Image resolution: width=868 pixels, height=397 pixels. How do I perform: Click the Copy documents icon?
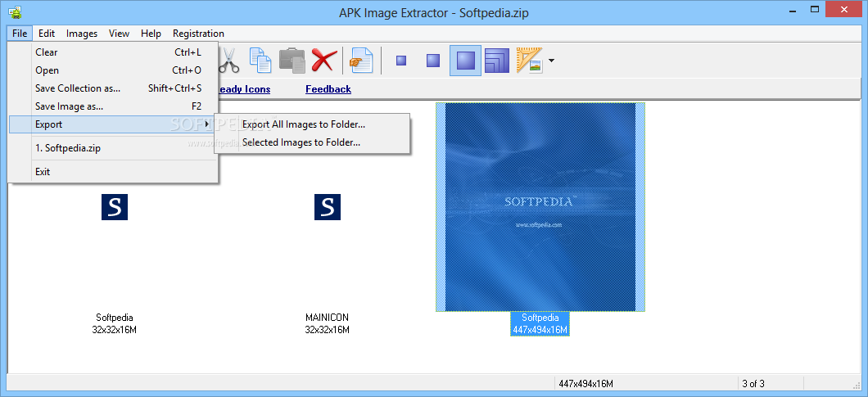click(260, 61)
